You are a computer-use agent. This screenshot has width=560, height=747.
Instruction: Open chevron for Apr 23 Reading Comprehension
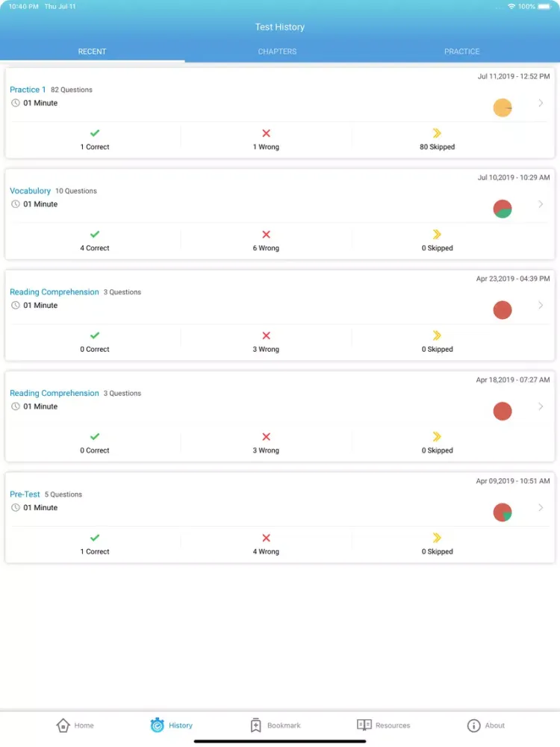[x=541, y=306]
